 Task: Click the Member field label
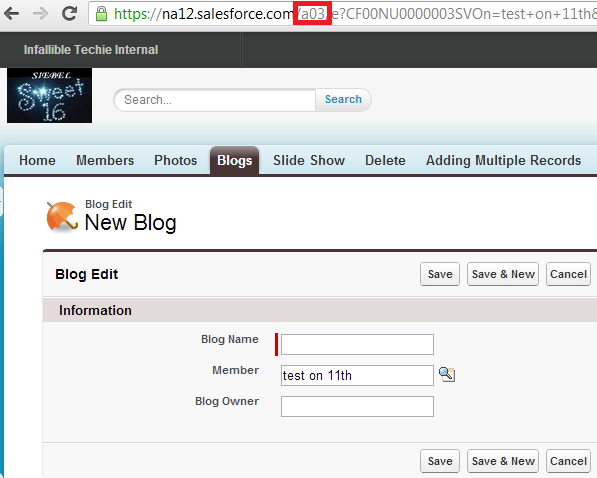[235, 370]
